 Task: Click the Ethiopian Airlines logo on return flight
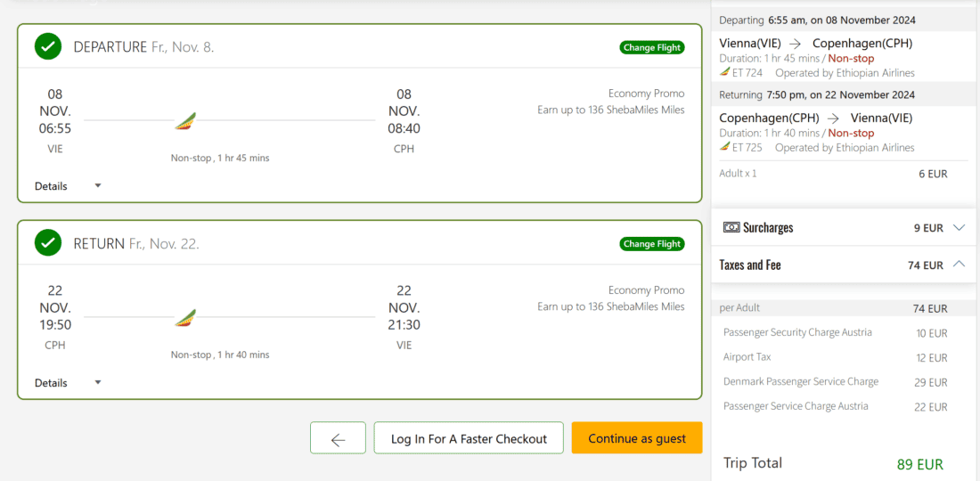click(x=185, y=318)
